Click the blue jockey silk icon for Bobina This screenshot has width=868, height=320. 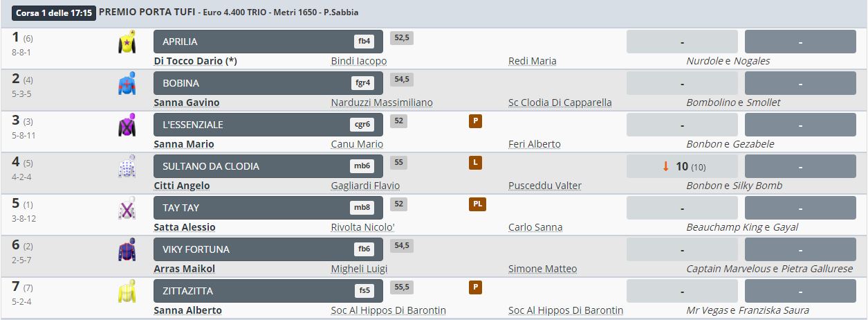coord(127,85)
